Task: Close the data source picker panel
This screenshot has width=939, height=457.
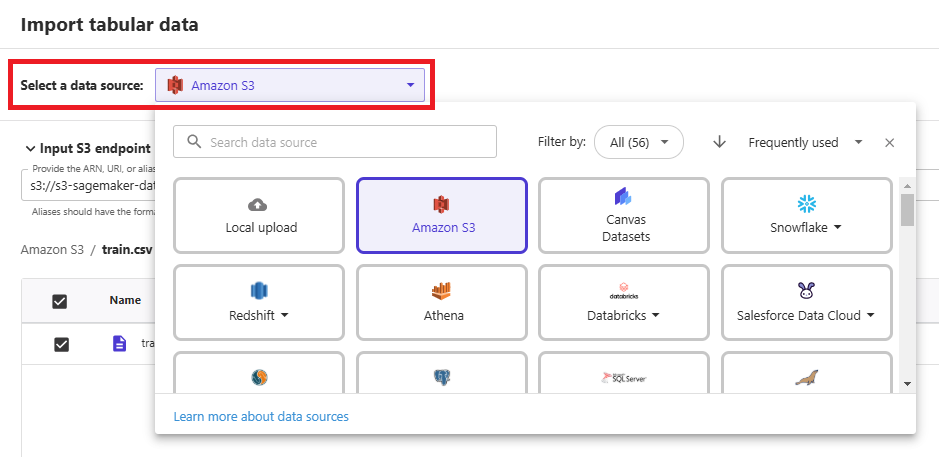Action: pyautogui.click(x=889, y=143)
